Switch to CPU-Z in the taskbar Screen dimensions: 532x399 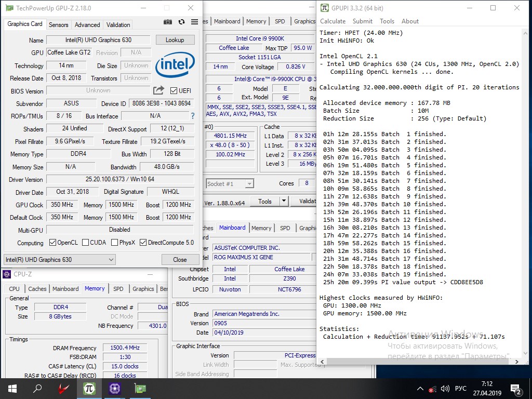coord(115,389)
